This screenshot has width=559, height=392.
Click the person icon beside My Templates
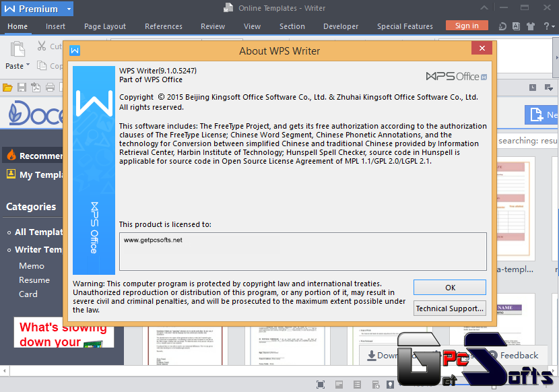pos(11,174)
